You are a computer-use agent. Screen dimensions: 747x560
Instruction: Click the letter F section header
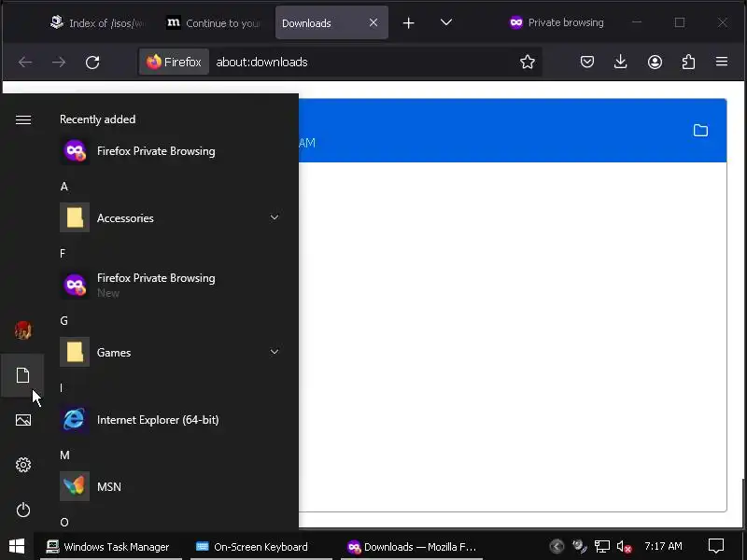(x=63, y=253)
